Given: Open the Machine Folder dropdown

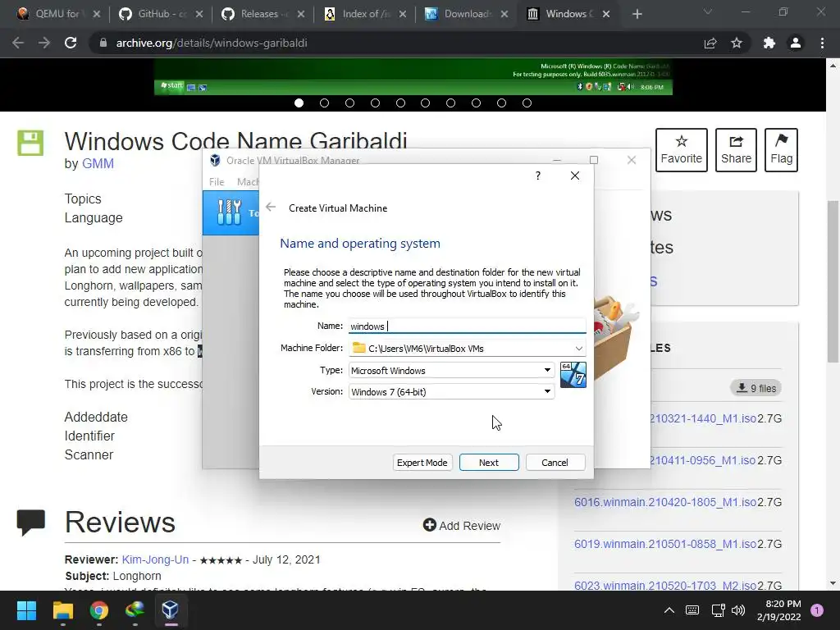Looking at the screenshot, I should tap(578, 348).
